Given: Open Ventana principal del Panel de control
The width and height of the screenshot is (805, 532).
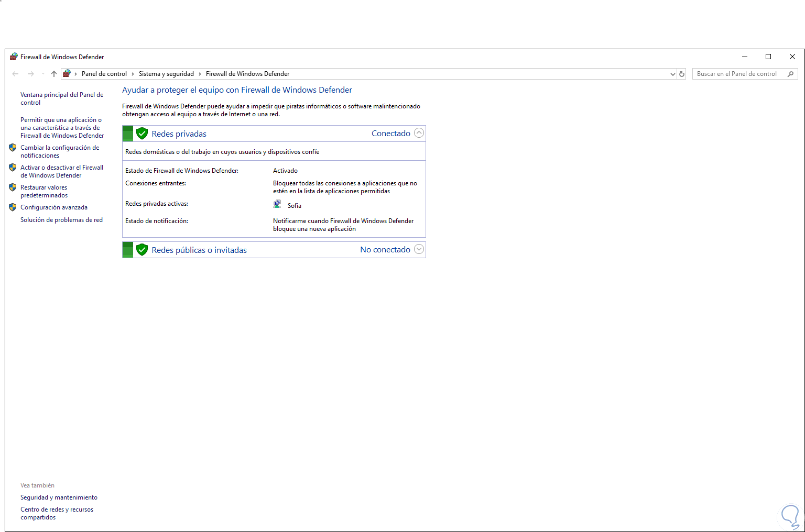Looking at the screenshot, I should pos(62,98).
